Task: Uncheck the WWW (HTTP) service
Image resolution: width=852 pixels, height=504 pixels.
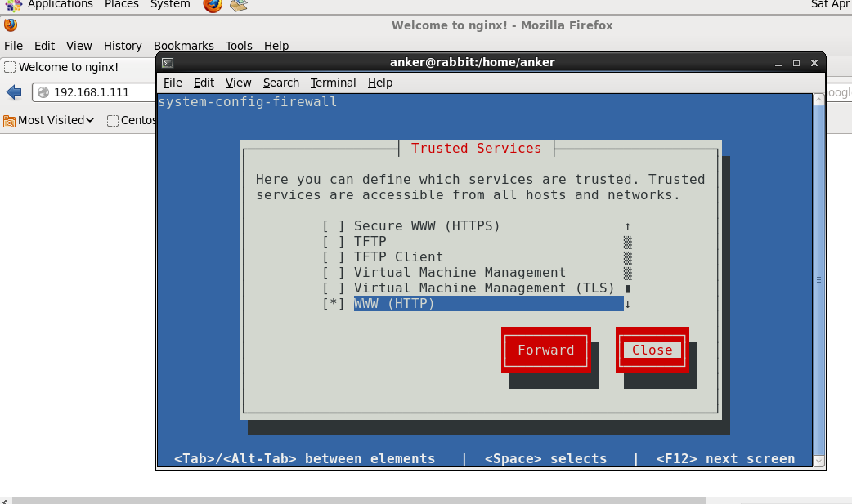Action: [x=333, y=304]
